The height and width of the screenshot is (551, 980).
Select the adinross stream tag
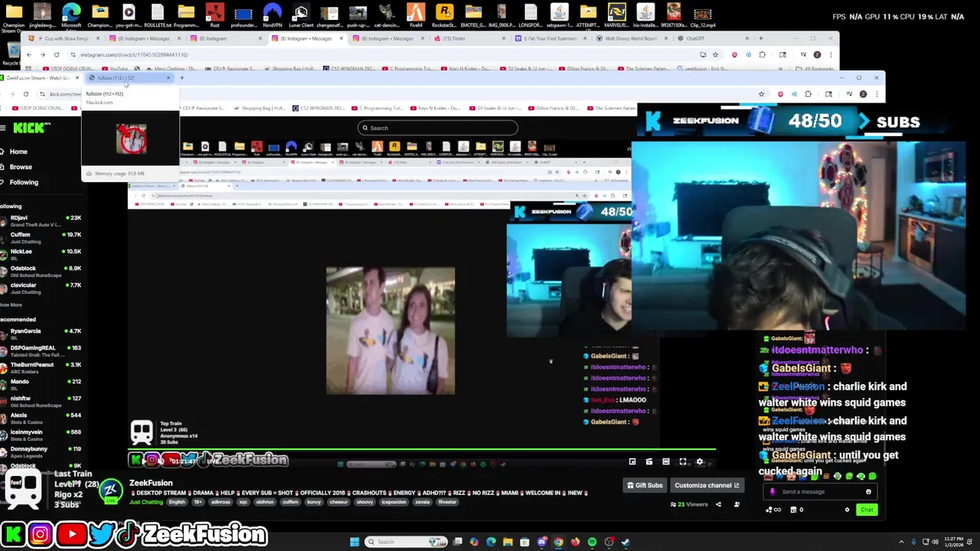tap(220, 502)
